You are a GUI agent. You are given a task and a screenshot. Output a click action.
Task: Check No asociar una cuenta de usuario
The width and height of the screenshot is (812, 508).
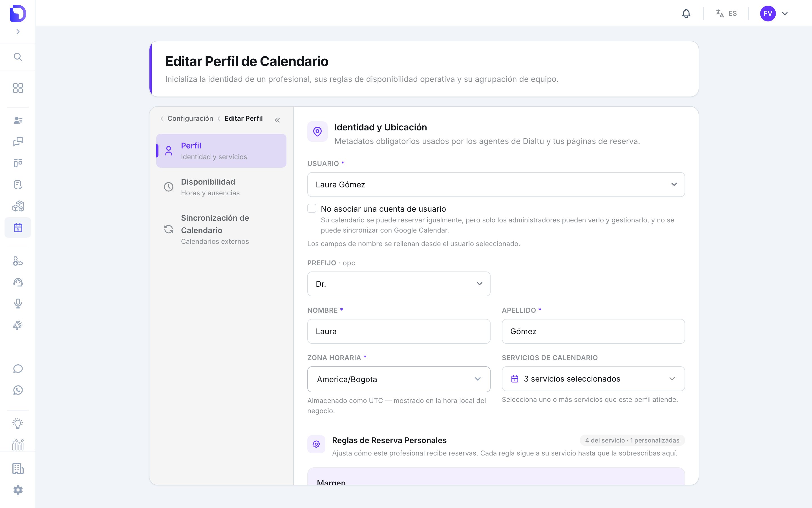[x=312, y=209]
